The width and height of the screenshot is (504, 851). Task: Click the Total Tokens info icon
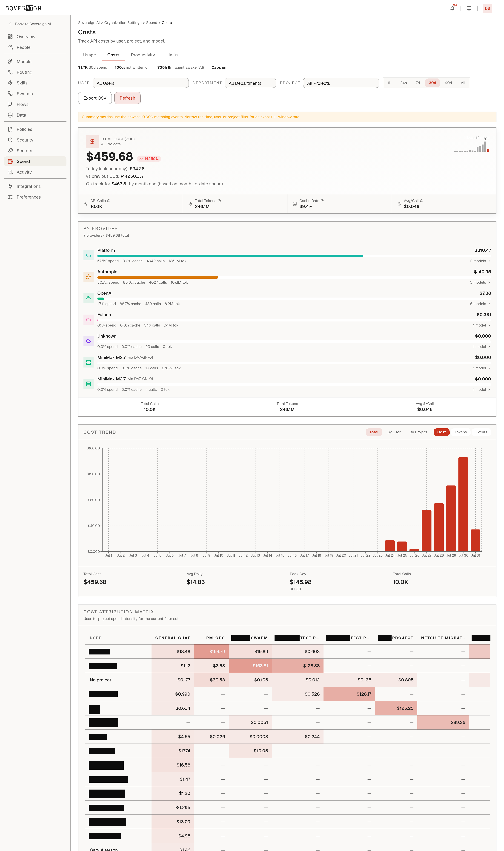(219, 201)
